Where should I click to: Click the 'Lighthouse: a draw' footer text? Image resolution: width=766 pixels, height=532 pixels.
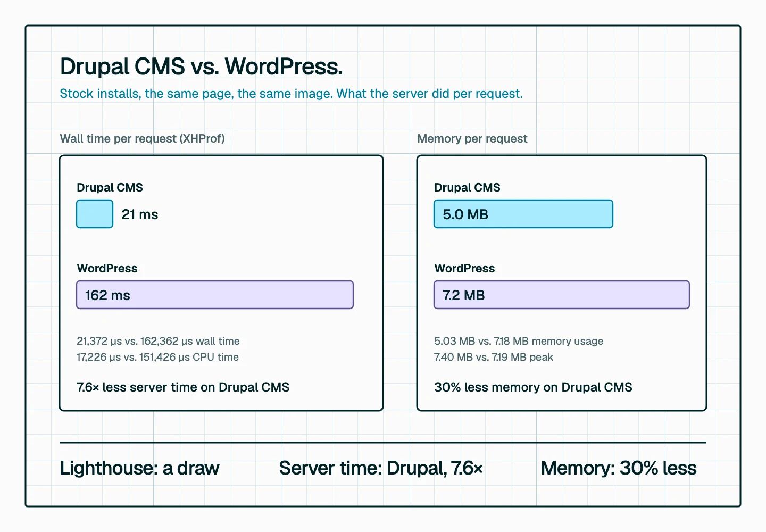[139, 468]
